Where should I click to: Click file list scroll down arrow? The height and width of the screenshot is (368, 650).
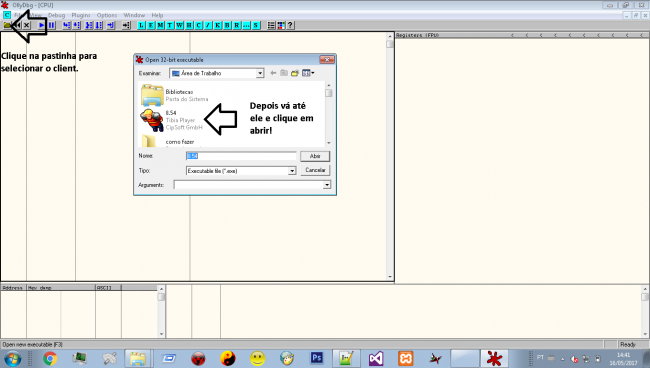[329, 143]
